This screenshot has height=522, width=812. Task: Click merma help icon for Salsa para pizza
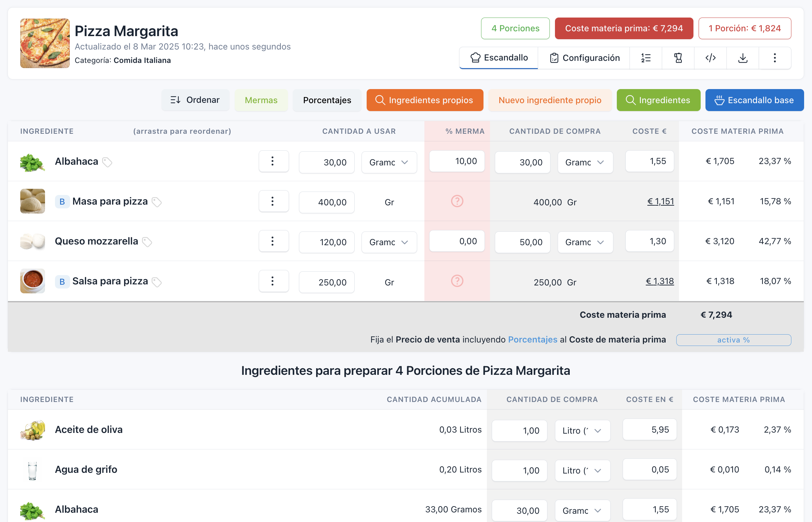[x=457, y=281]
